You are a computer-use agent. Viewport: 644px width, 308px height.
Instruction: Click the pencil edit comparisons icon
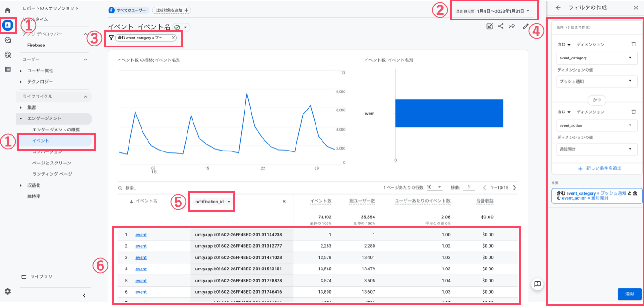pos(525,26)
